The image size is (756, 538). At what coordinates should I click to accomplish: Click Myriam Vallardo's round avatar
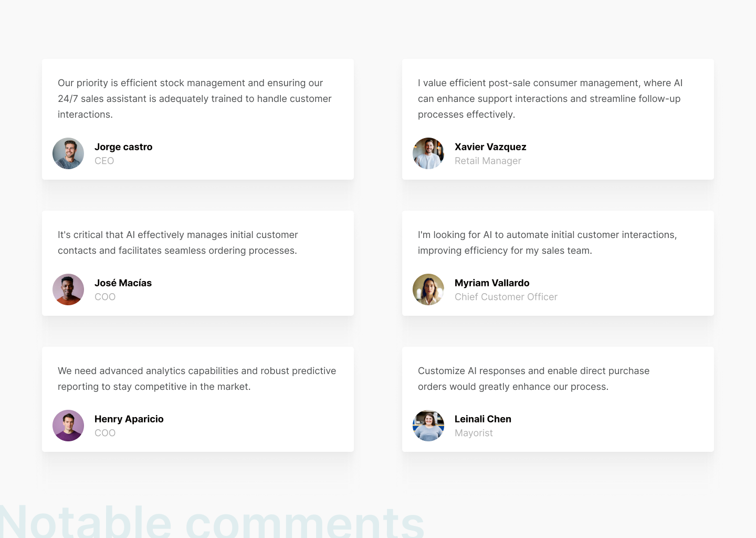[x=428, y=289]
